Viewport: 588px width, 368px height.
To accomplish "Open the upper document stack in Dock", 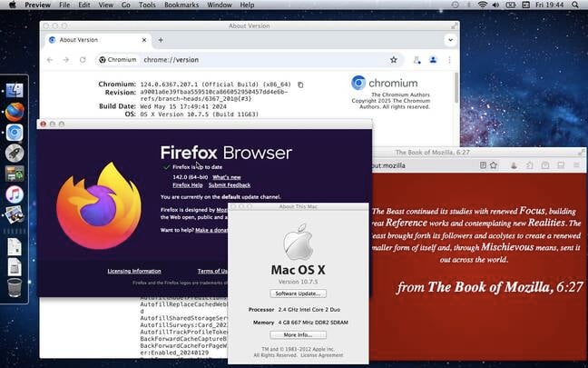I will point(15,247).
